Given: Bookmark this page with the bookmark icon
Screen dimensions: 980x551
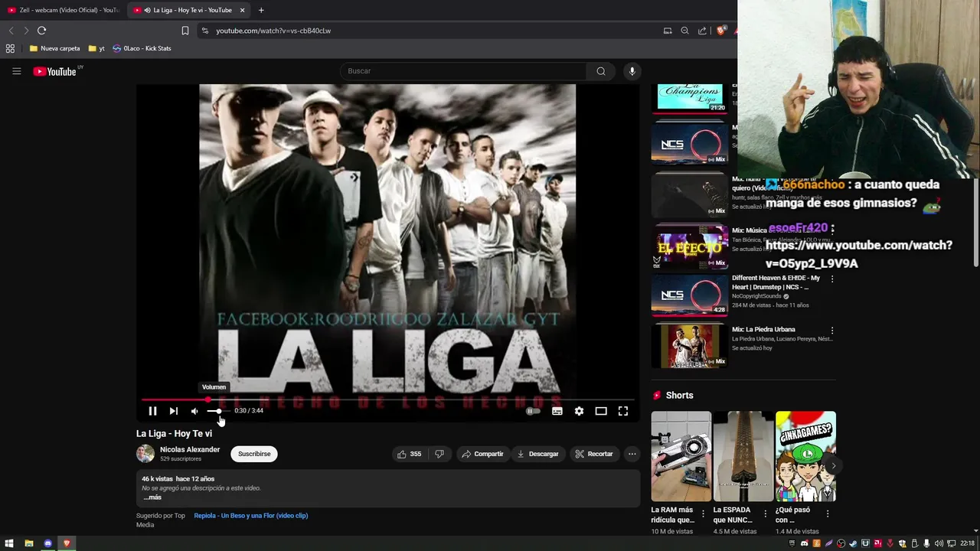Looking at the screenshot, I should pyautogui.click(x=185, y=31).
